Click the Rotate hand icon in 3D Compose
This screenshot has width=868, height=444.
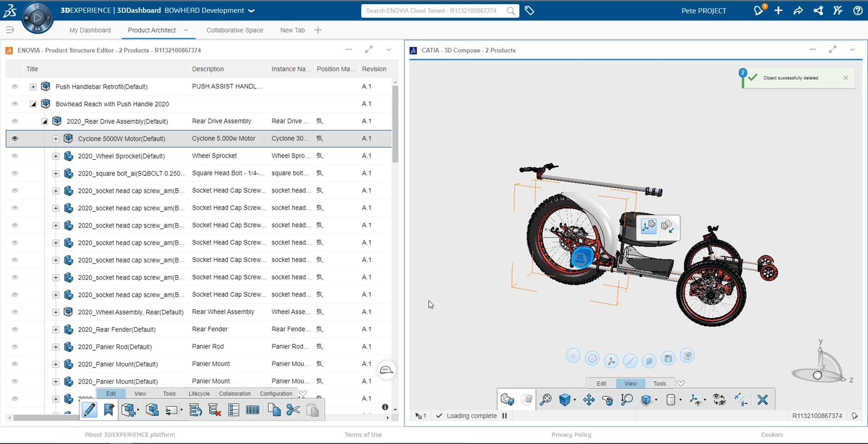pyautogui.click(x=607, y=399)
